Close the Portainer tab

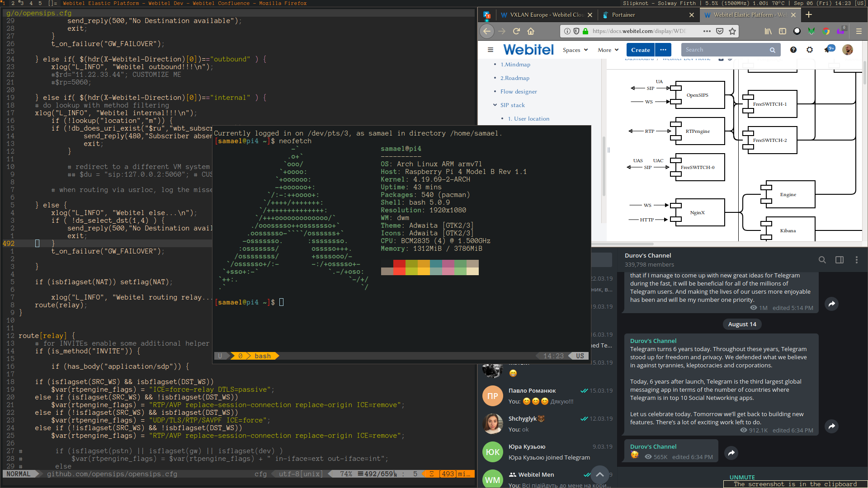click(x=692, y=15)
